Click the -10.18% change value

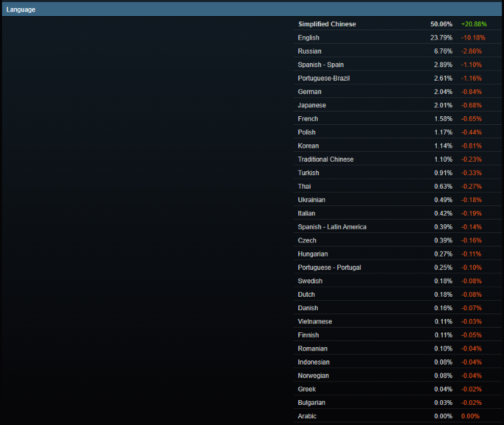click(473, 38)
